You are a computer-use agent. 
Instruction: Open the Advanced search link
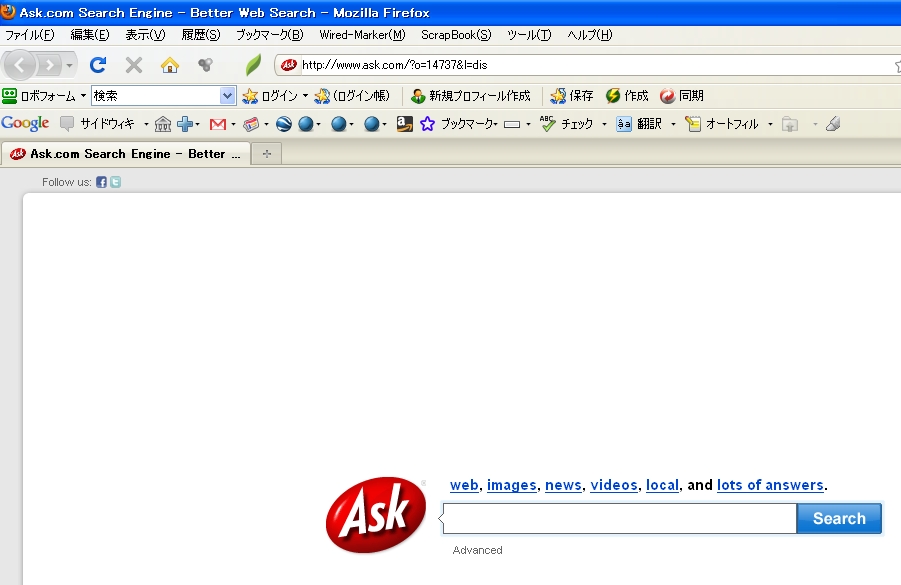(x=478, y=551)
